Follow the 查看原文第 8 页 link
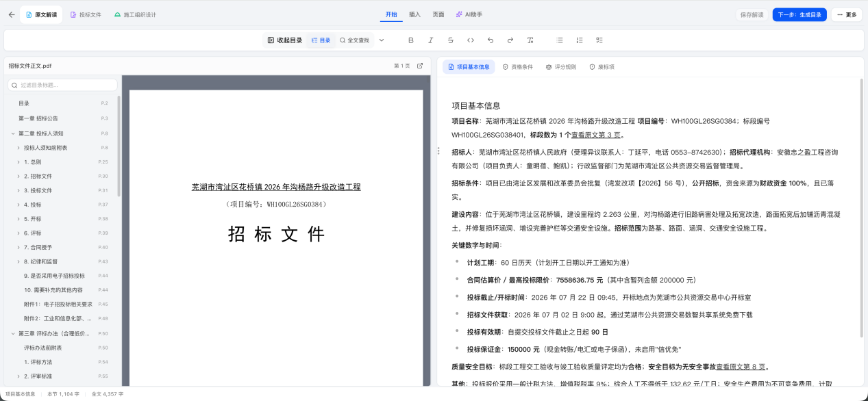868x401 pixels. click(x=741, y=367)
